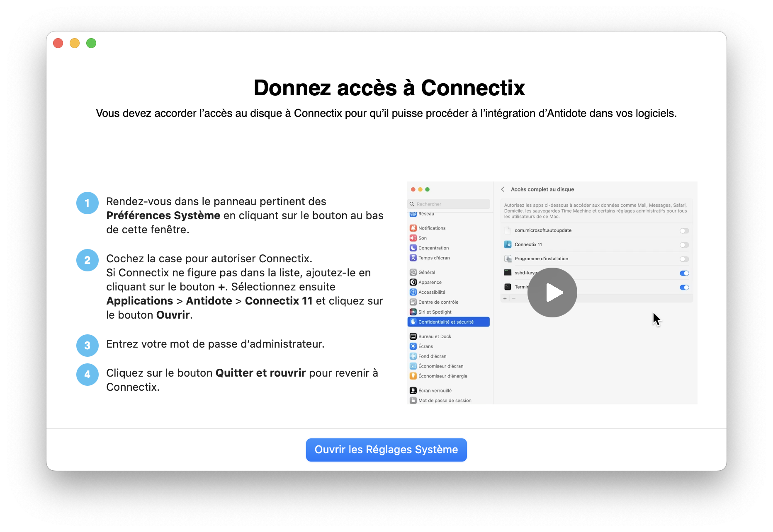
Task: Toggle Programme d'installation access switch
Action: pos(684,259)
